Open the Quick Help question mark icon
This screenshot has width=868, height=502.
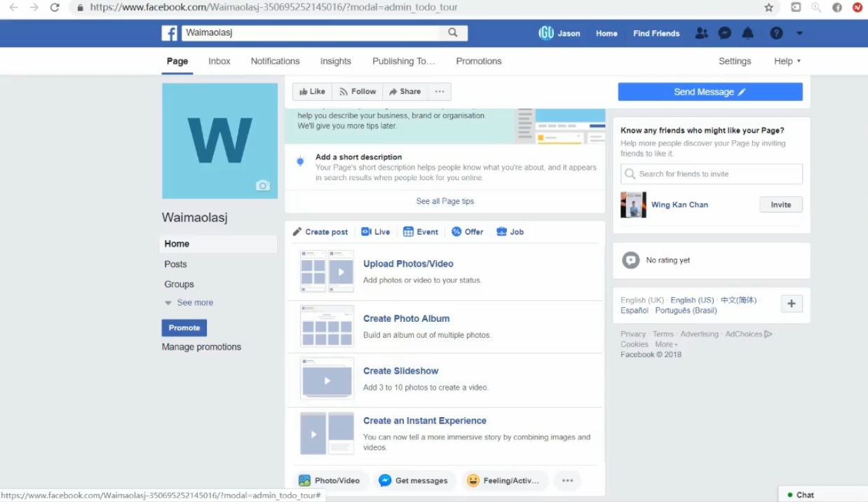point(776,33)
